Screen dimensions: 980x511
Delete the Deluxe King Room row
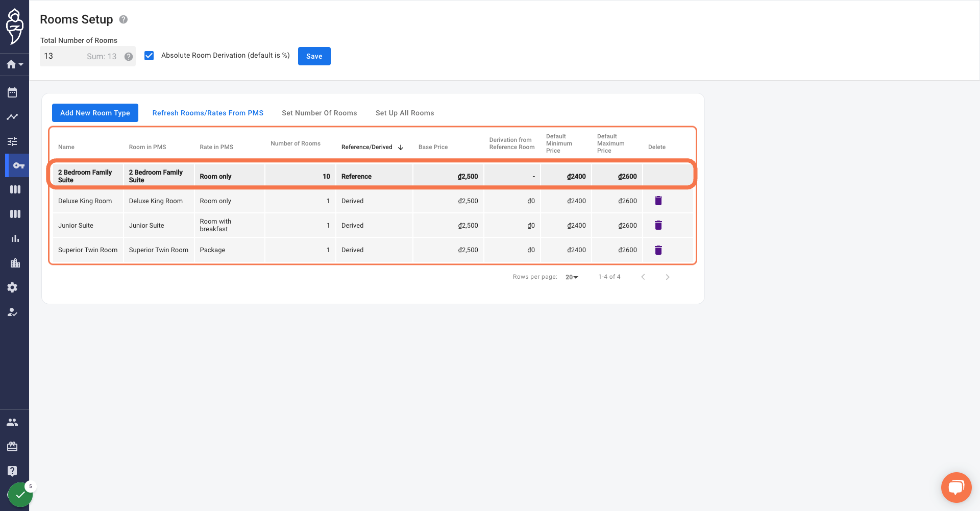658,201
